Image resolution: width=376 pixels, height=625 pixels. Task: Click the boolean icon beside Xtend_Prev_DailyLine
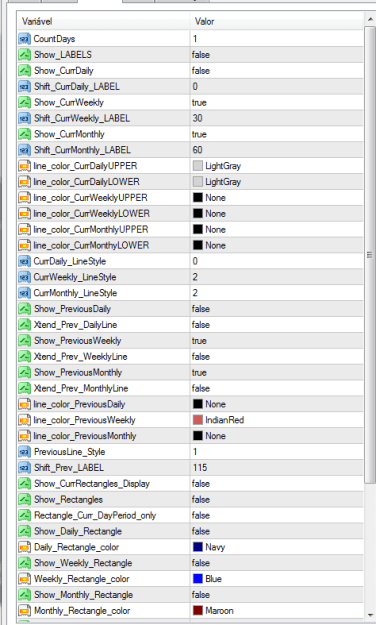(24, 325)
